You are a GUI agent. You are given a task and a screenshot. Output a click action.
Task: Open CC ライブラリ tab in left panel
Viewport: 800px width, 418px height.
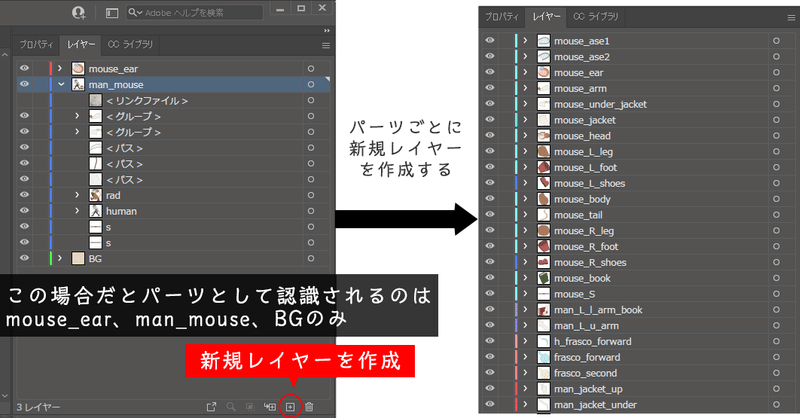[x=130, y=45]
